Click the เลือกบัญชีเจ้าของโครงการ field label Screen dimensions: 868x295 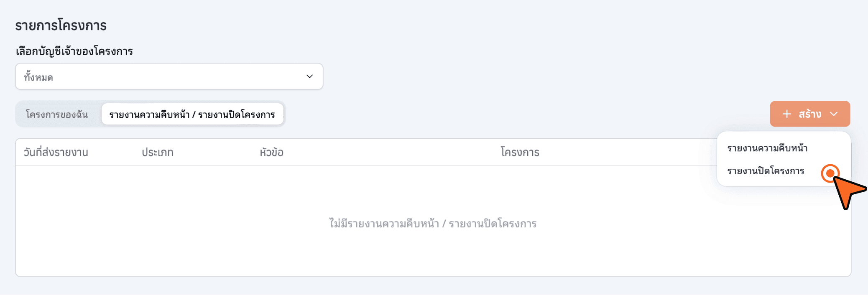pyautogui.click(x=74, y=51)
